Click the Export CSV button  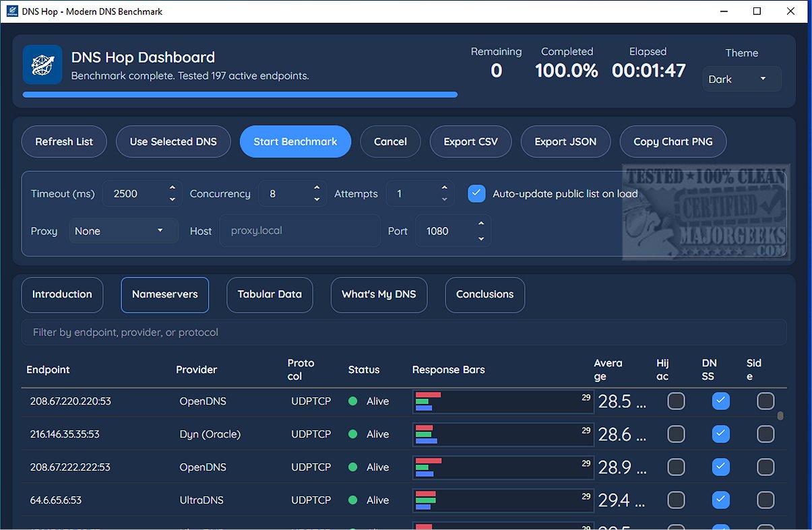tap(470, 142)
